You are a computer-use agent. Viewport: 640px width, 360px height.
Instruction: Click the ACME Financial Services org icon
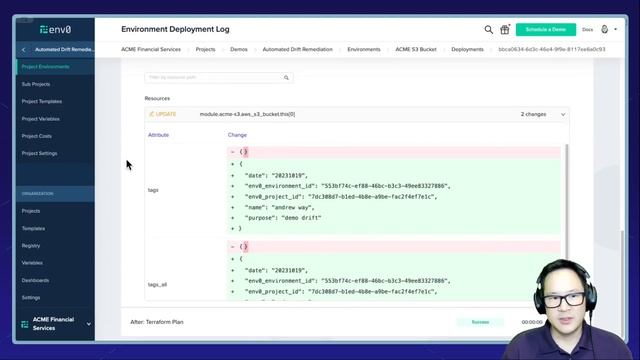pos(24,324)
